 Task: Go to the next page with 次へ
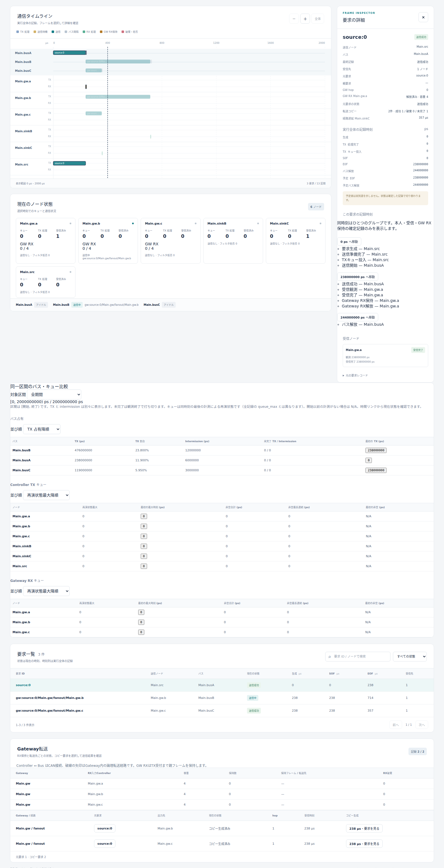pyautogui.click(x=422, y=725)
